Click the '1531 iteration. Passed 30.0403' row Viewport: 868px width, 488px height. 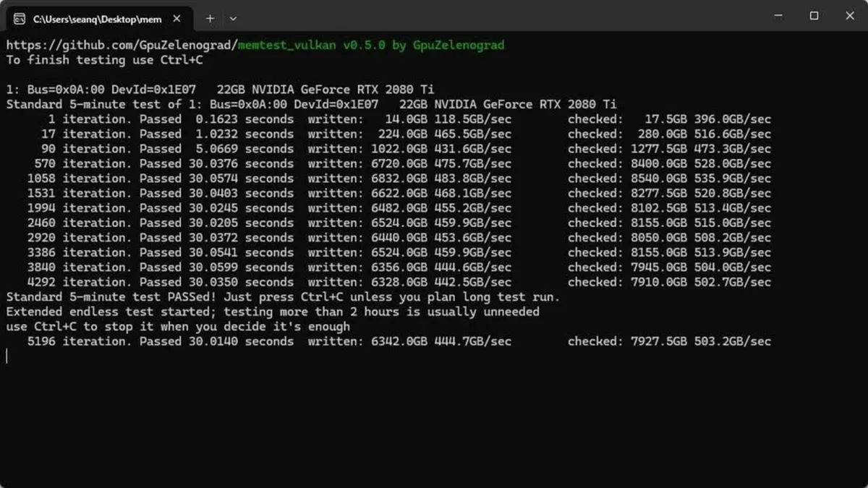pos(399,193)
